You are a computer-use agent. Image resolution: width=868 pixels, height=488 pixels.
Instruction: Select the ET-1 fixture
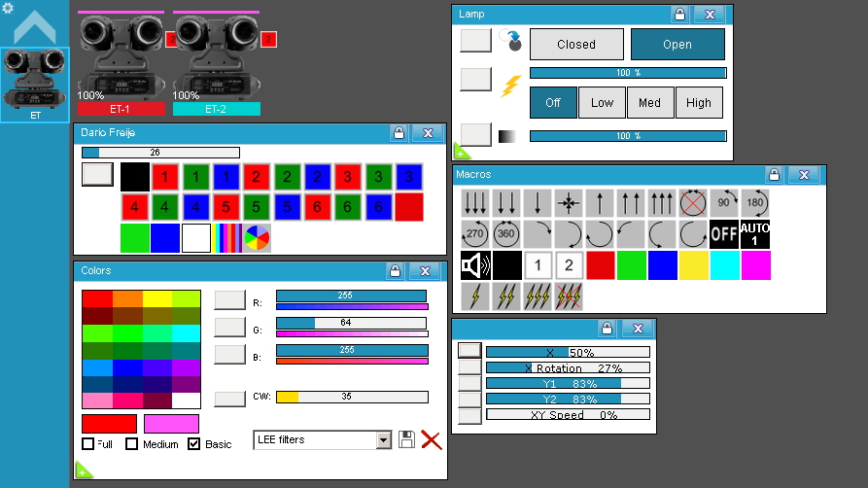[x=122, y=64]
